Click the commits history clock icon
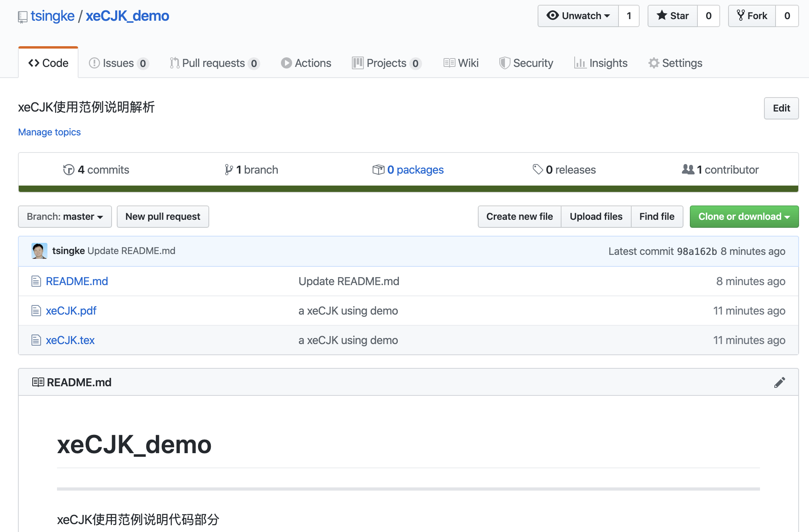 pyautogui.click(x=69, y=170)
